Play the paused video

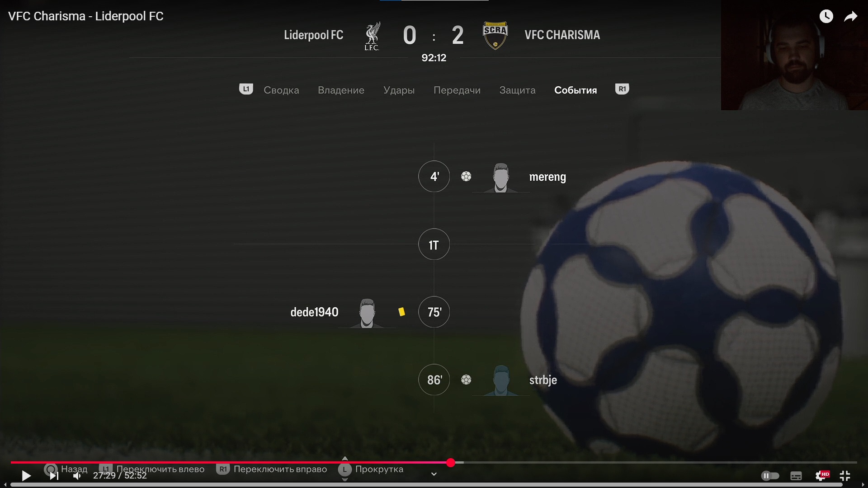tap(26, 475)
